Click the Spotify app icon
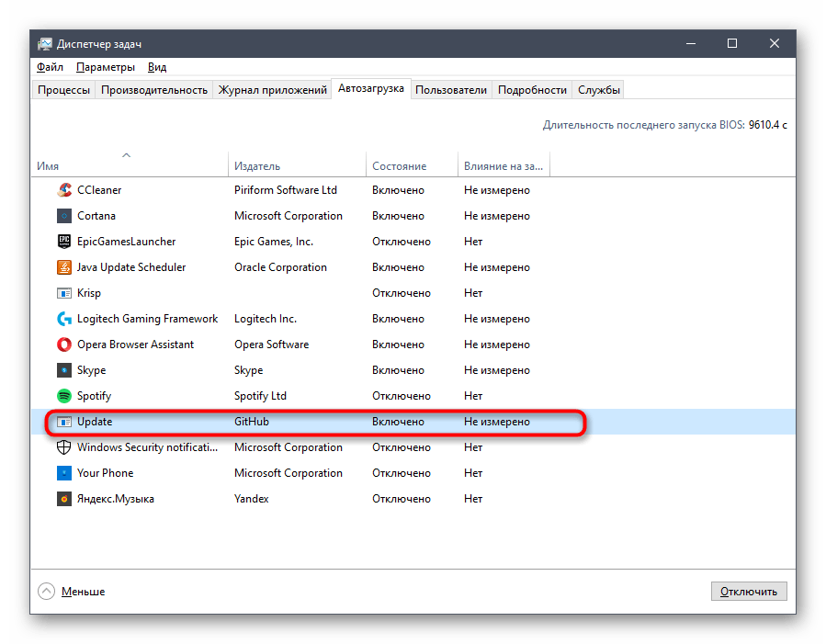Viewport: 826px width, 644px height. point(63,396)
